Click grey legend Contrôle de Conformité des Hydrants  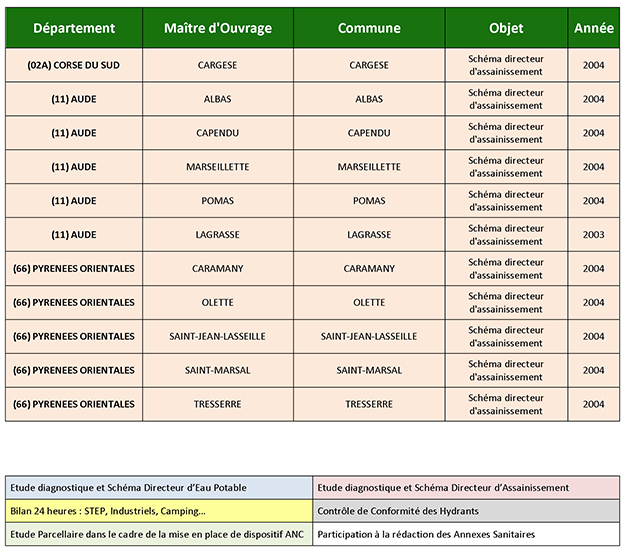[x=466, y=511]
